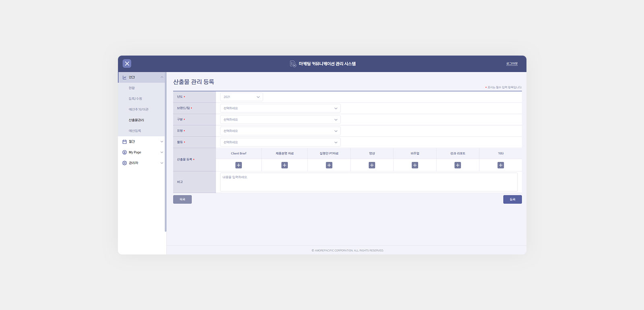The height and width of the screenshot is (310, 644).
Task: Expand the 월간 menu chevron
Action: (162, 142)
